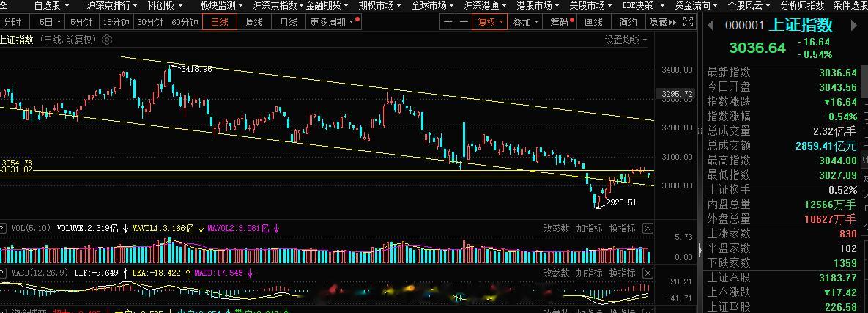The height and width of the screenshot is (313, 868).
Task: Open the 沪深港通 menu
Action: 486,6
